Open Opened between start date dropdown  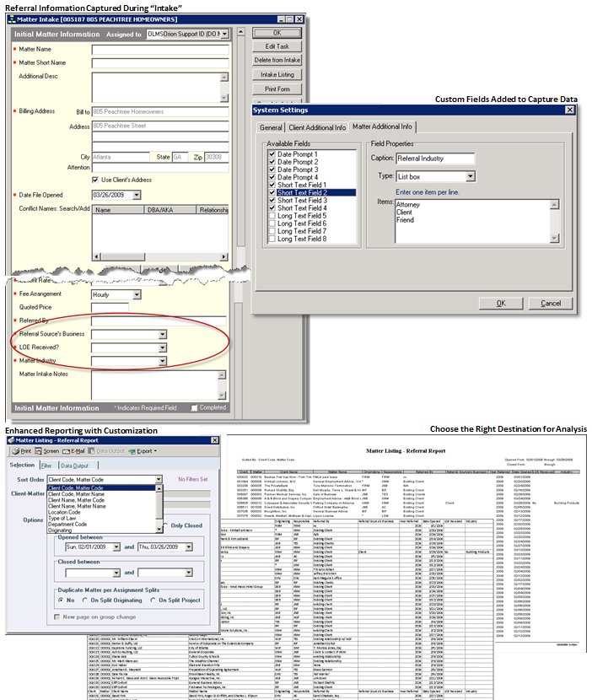(x=116, y=547)
